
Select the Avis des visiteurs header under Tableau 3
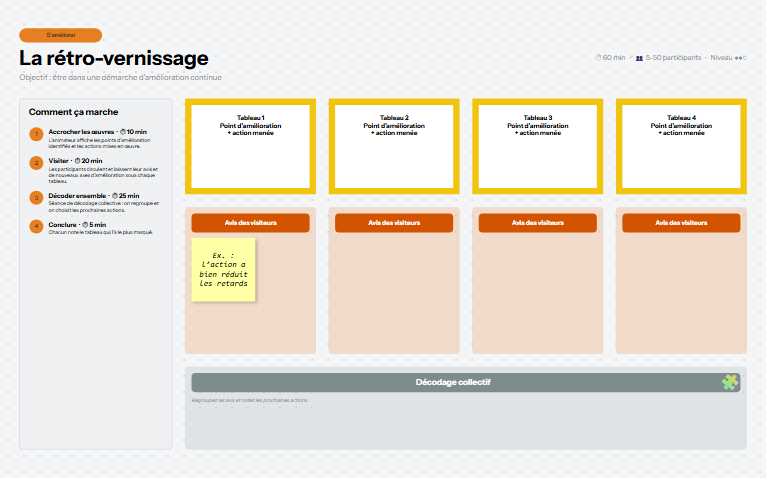pos(538,223)
